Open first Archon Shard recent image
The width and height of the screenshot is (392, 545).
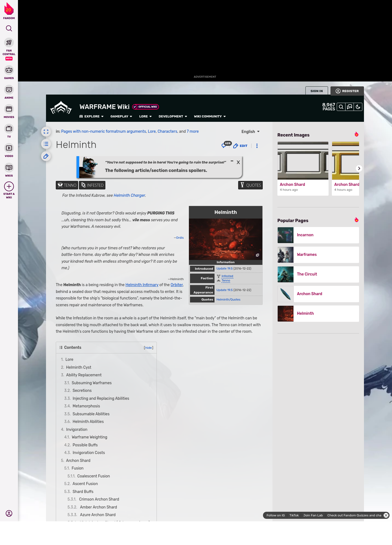click(303, 168)
